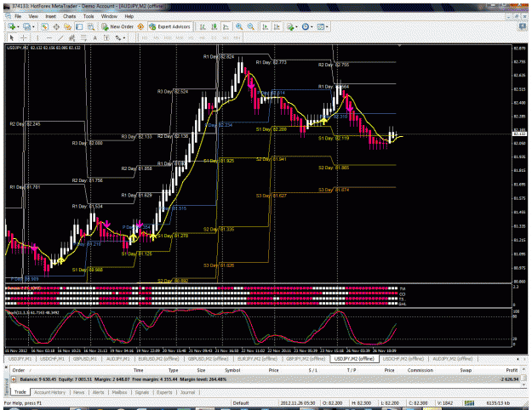Click connection status bars icon
Image resolution: width=532 pixels, height=410 pixels.
click(469, 403)
